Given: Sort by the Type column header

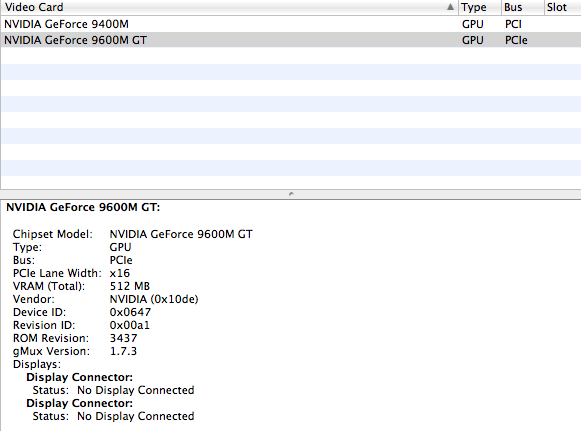Looking at the screenshot, I should click(480, 7).
